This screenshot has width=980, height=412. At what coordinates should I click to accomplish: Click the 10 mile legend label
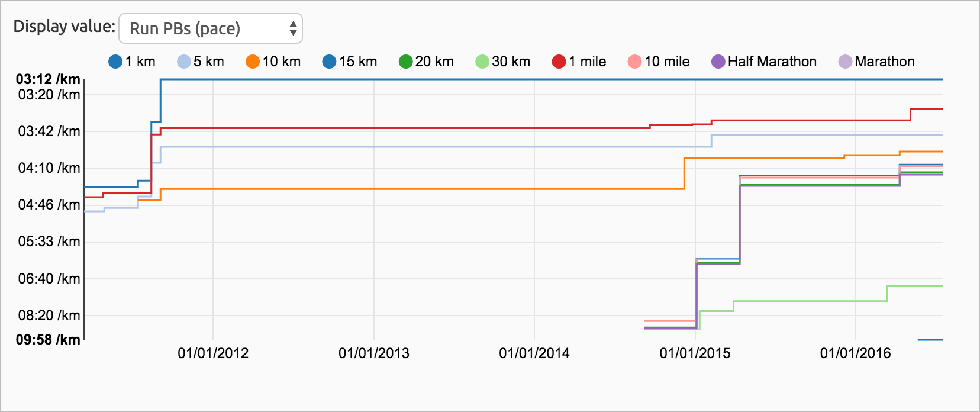point(667,62)
